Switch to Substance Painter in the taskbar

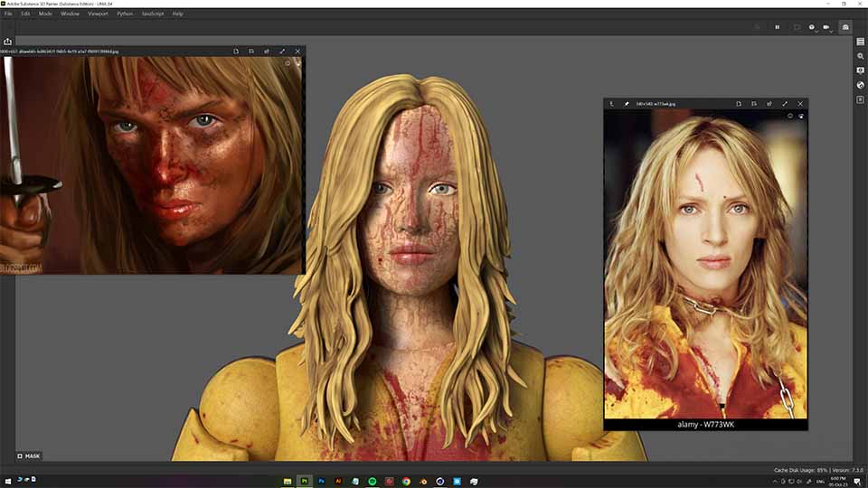tap(305, 482)
